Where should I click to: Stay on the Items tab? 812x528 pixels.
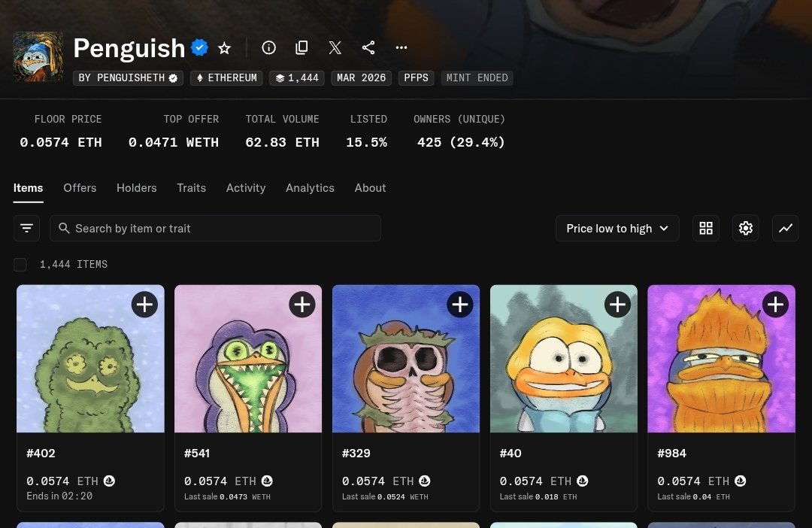coord(28,188)
